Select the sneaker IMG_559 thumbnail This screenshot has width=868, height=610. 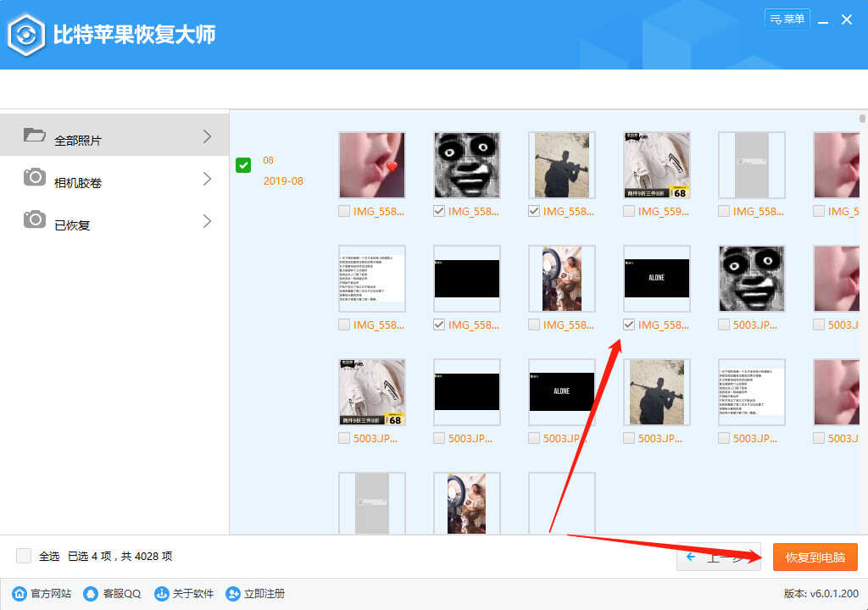point(657,165)
